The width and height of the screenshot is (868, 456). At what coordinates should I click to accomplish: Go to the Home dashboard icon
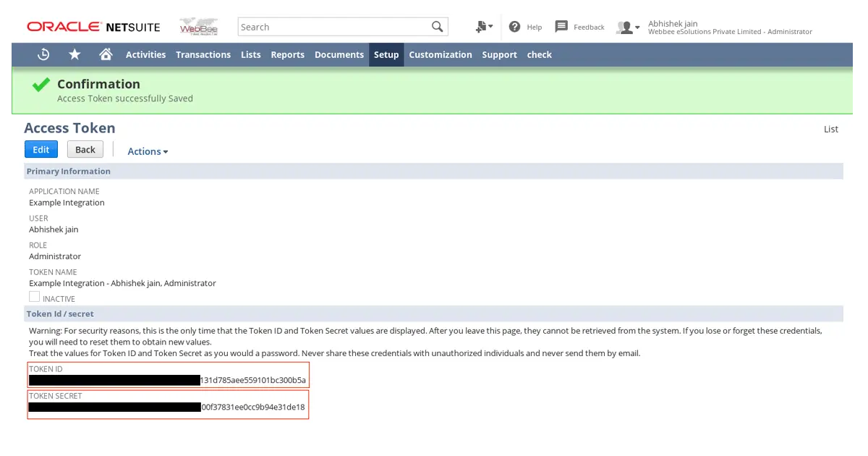(x=106, y=54)
